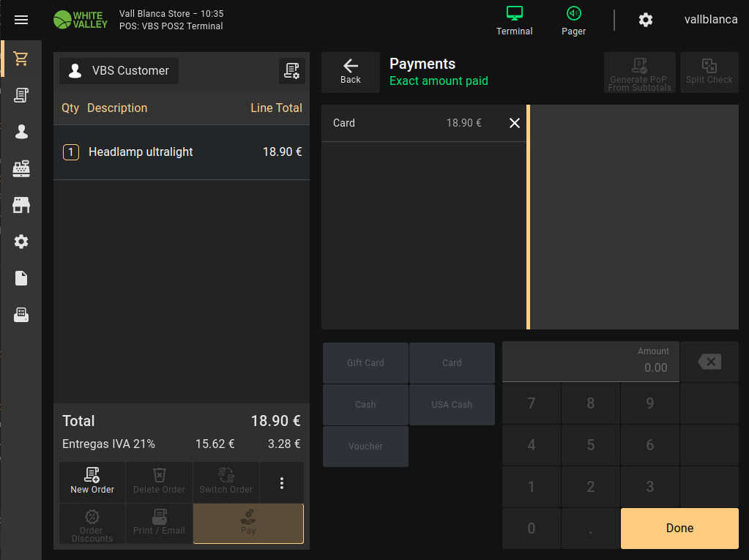Tap keypad digit 7
The width and height of the screenshot is (749, 560).
531,403
